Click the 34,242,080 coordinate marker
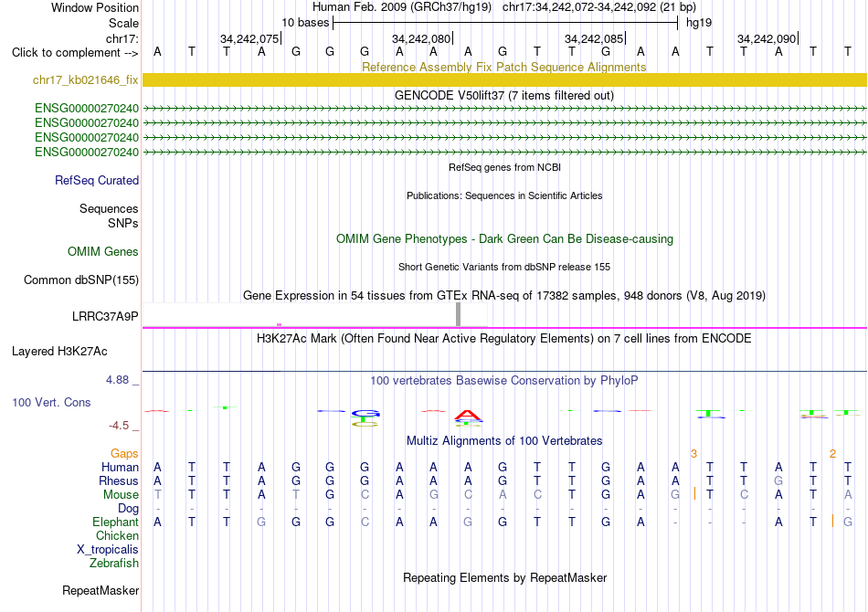The height and width of the screenshot is (612, 868). pos(421,38)
